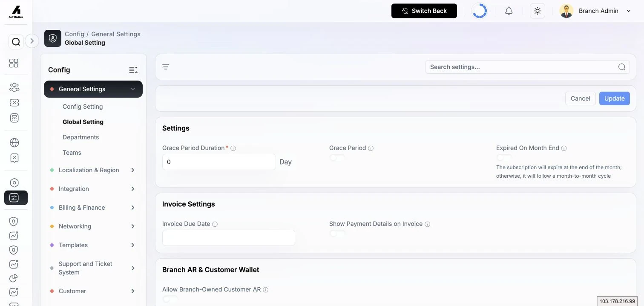This screenshot has height=306, width=644.
Task: Click the Branch Admin avatar picture
Action: (566, 11)
